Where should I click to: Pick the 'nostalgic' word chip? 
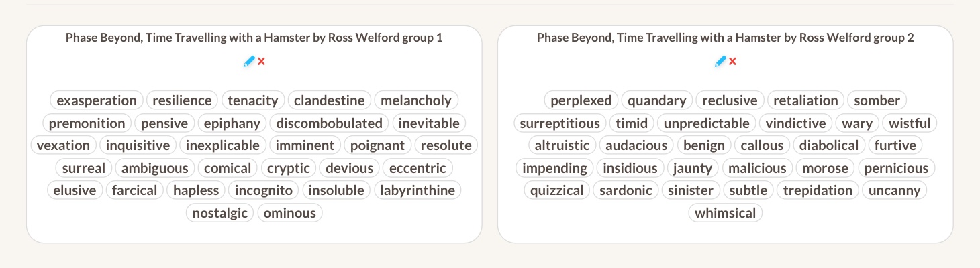(220, 213)
